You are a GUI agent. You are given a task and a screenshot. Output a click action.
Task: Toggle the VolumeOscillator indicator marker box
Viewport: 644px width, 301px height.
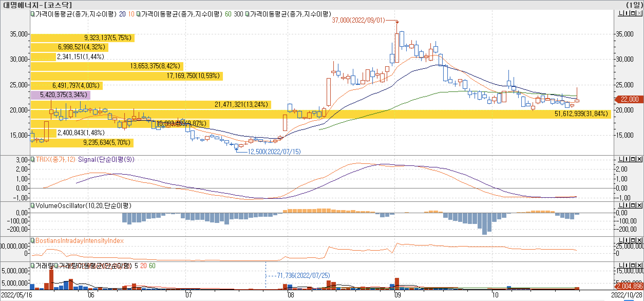point(33,205)
